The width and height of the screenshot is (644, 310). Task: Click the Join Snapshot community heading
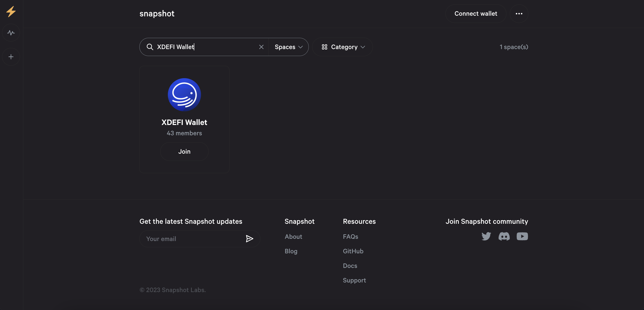pyautogui.click(x=487, y=222)
